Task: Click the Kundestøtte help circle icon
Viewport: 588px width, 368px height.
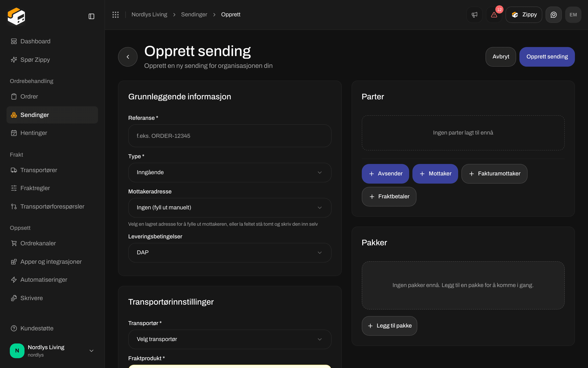Action: tap(14, 328)
